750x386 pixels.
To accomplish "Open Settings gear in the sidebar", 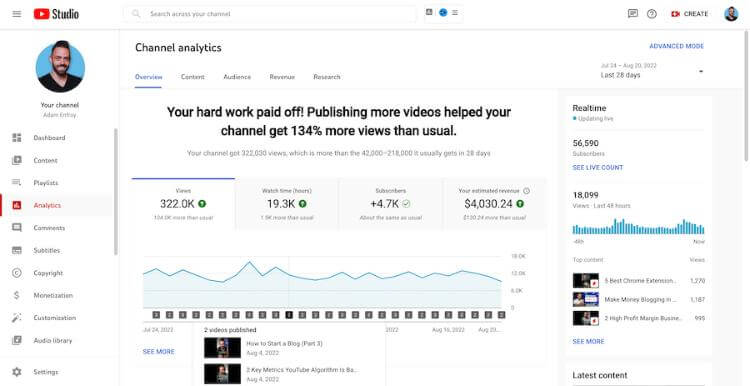I will (x=17, y=372).
